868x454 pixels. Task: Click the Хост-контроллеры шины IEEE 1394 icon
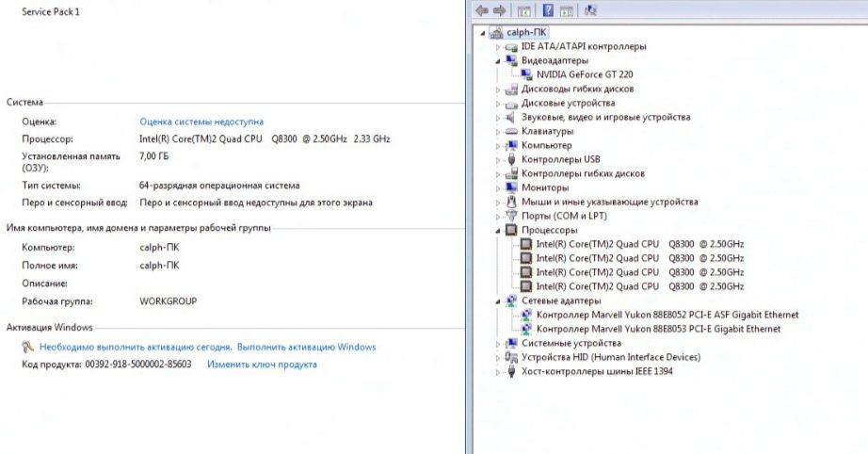(x=511, y=371)
